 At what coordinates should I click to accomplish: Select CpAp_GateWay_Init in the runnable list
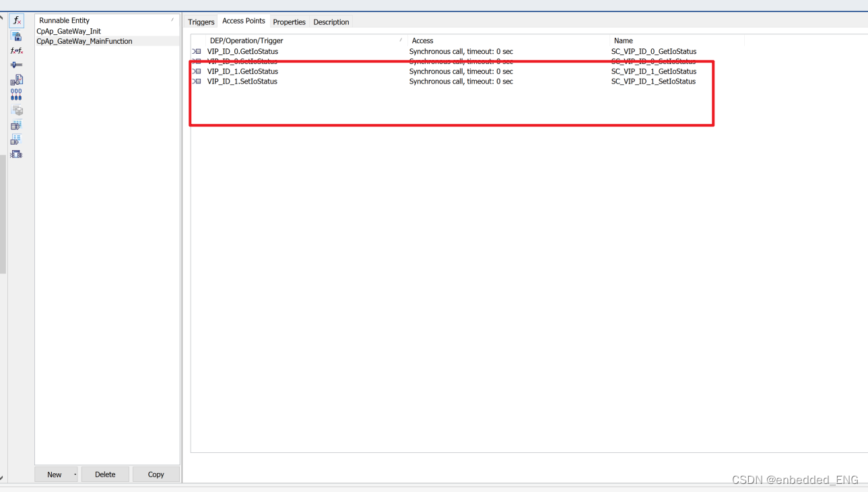pos(68,31)
